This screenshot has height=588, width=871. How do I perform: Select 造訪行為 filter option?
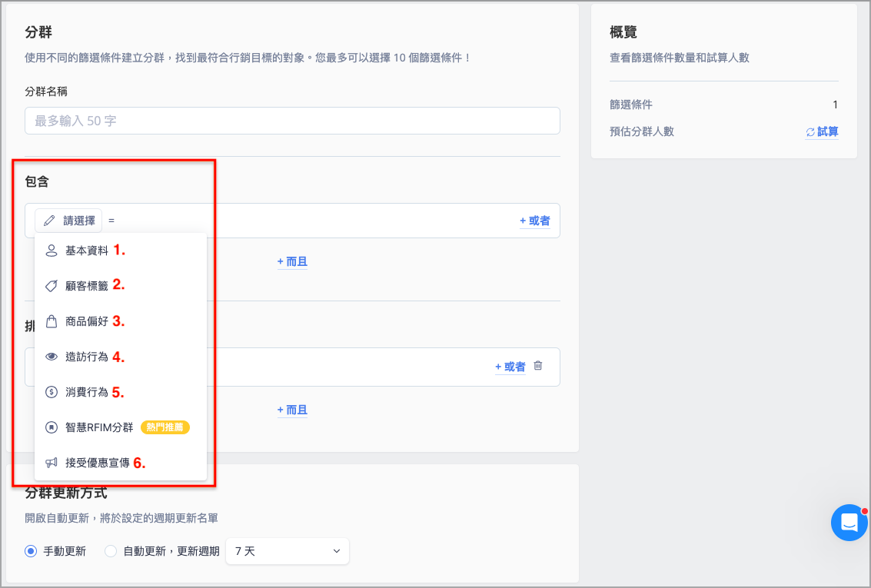[121, 357]
